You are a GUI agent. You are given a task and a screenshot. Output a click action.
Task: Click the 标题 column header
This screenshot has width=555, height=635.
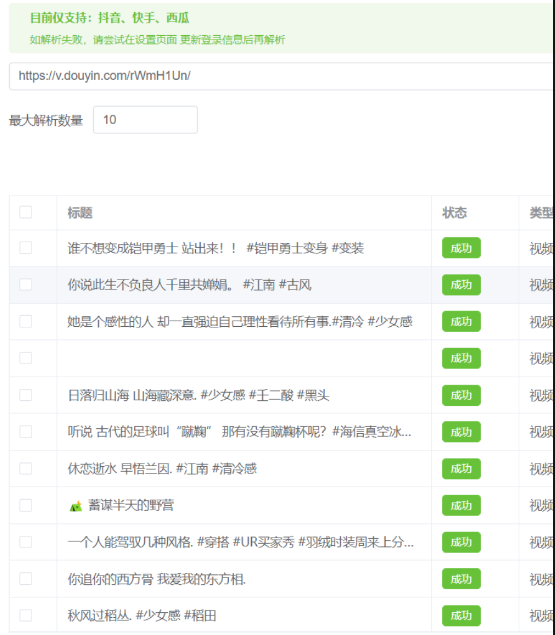(x=80, y=213)
